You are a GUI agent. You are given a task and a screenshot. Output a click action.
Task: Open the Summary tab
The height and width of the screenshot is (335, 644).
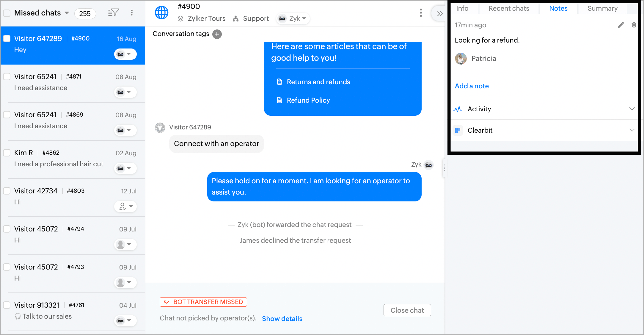tap(602, 8)
